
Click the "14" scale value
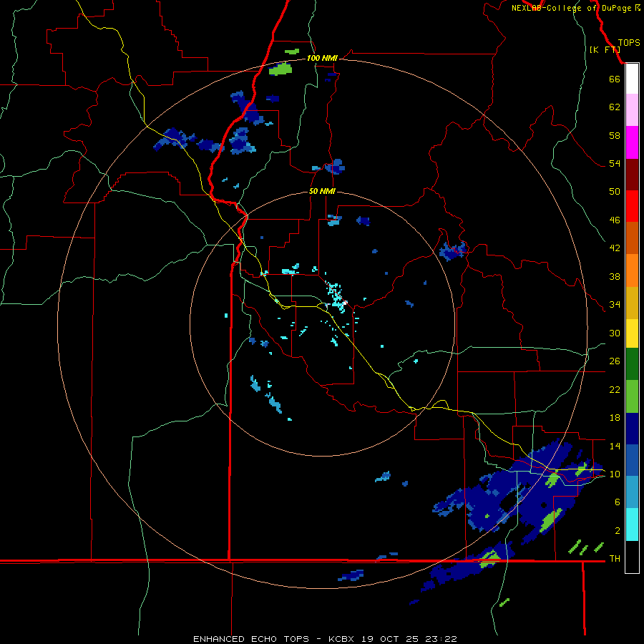pos(615,446)
